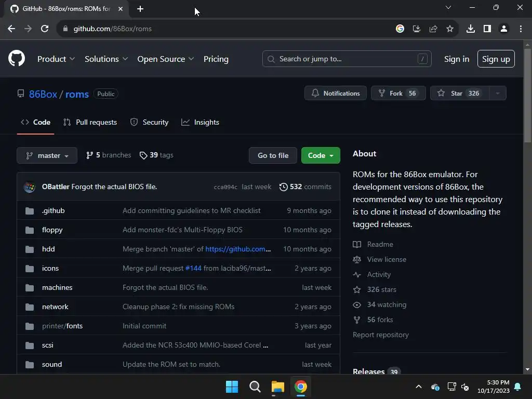The height and width of the screenshot is (399, 532).
Task: Click the Search or jump to field
Action: (x=347, y=59)
